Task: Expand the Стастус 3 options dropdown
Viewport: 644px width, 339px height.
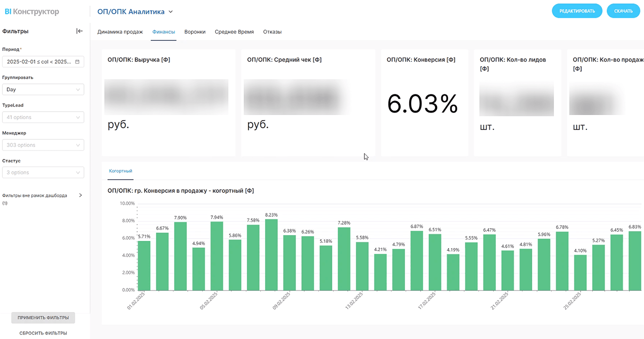Action: (x=43, y=173)
